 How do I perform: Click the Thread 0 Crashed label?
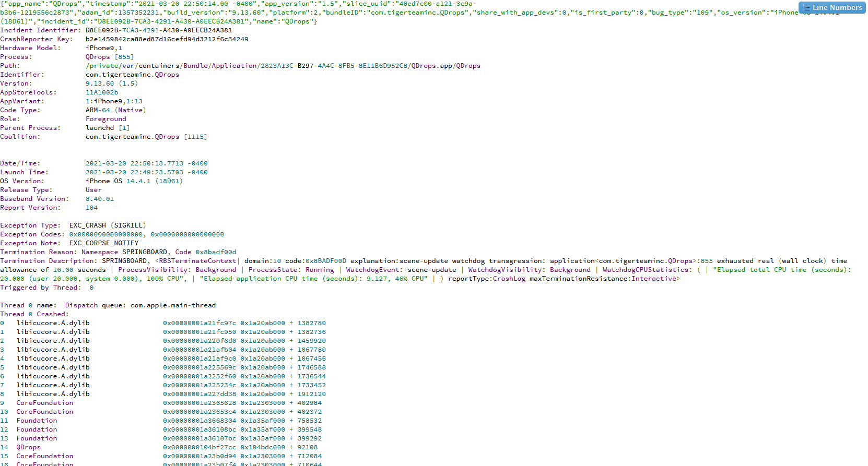coord(34,314)
